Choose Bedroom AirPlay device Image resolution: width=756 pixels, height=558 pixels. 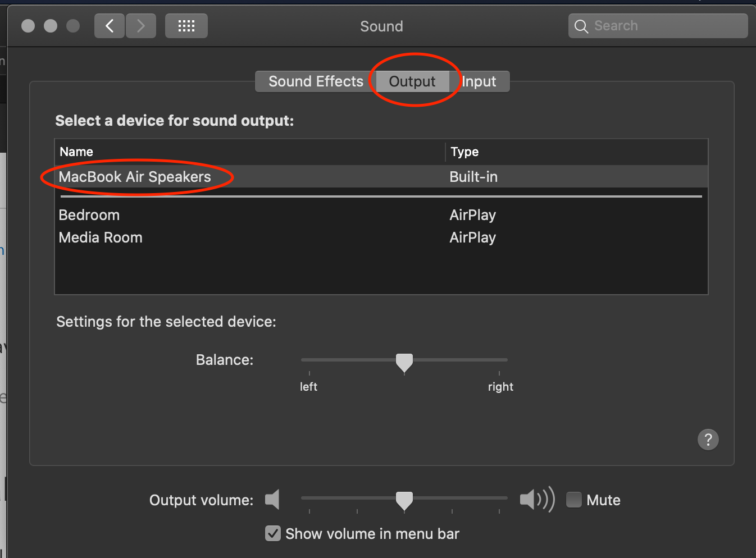(x=89, y=215)
